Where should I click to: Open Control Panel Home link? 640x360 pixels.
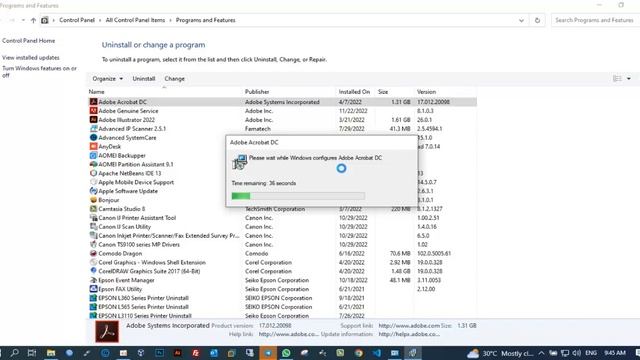point(28,40)
